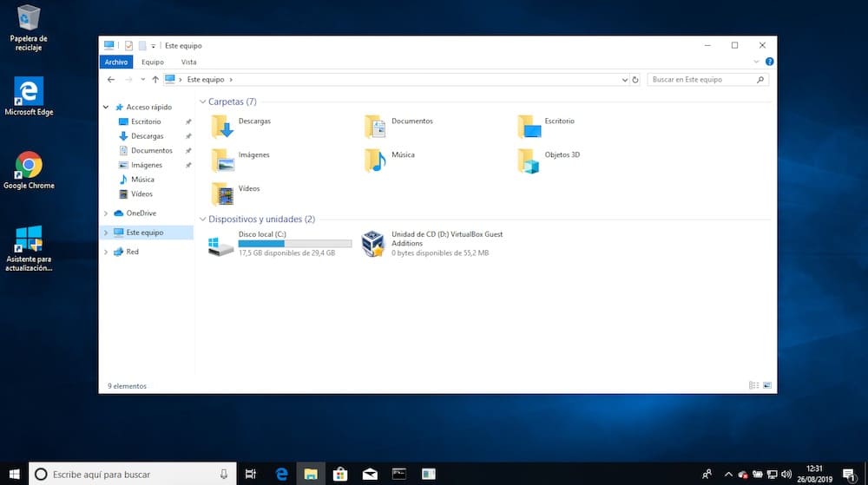Click the Red item in navigation pane
868x485 pixels.
pyautogui.click(x=132, y=252)
